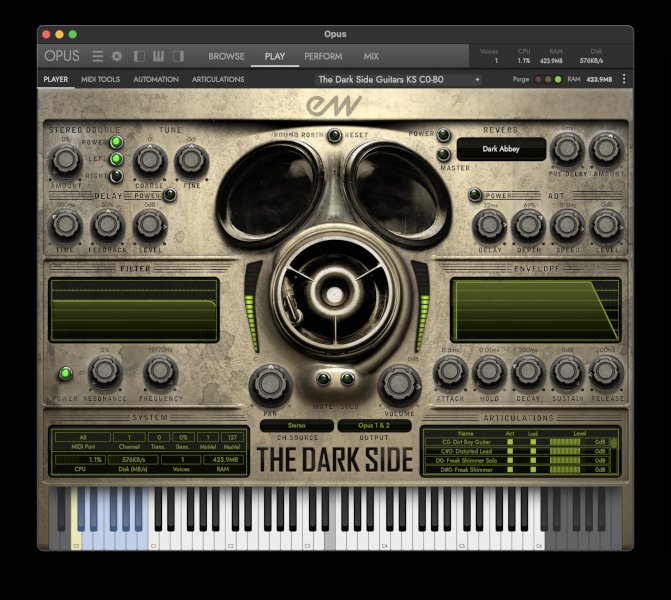Click the ADT Depth knob

(x=528, y=226)
